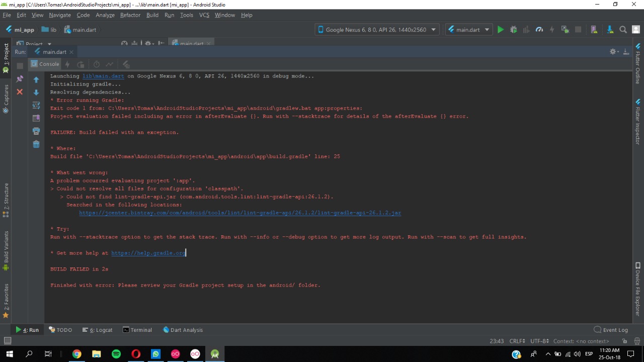Open the 2: Favorites side panel

pyautogui.click(x=6, y=301)
